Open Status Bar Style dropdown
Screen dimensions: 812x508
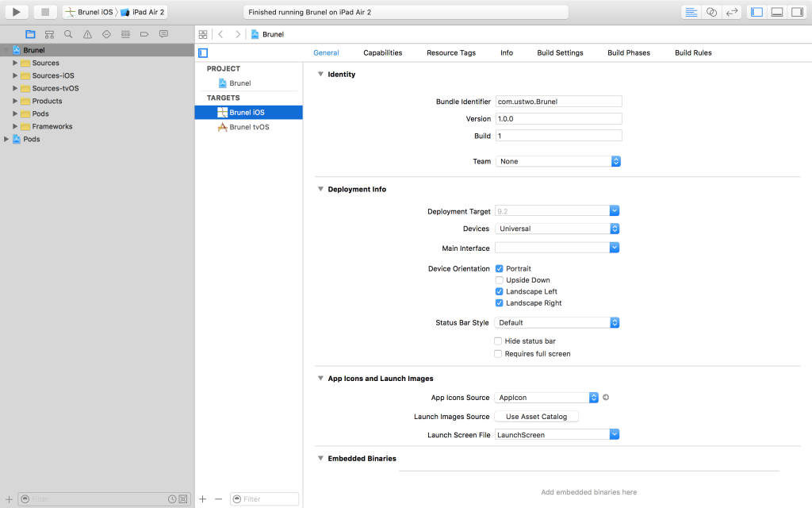click(x=557, y=322)
